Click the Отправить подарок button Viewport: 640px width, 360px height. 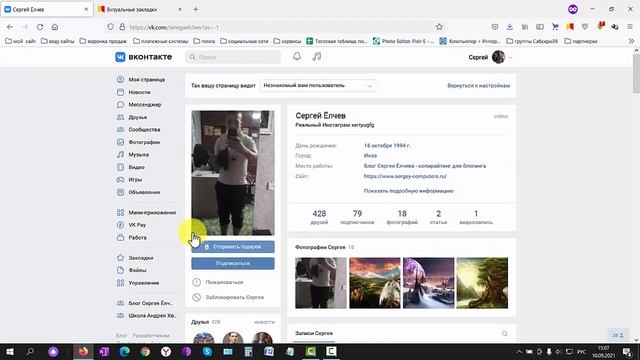coord(233,247)
